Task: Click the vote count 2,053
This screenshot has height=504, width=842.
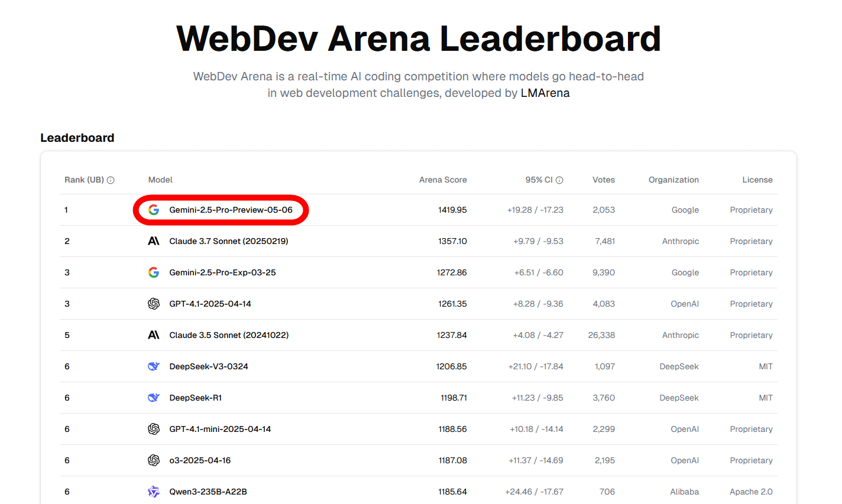Action: 604,210
